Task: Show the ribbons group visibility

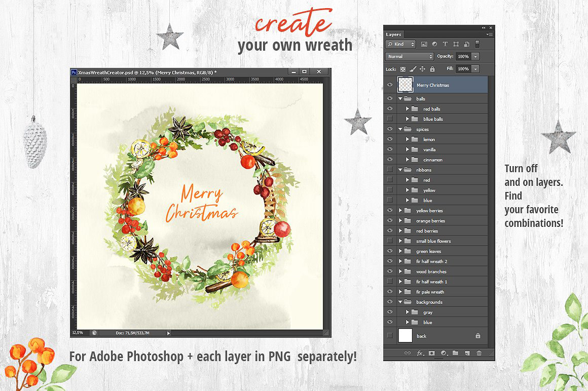Action: click(x=390, y=170)
